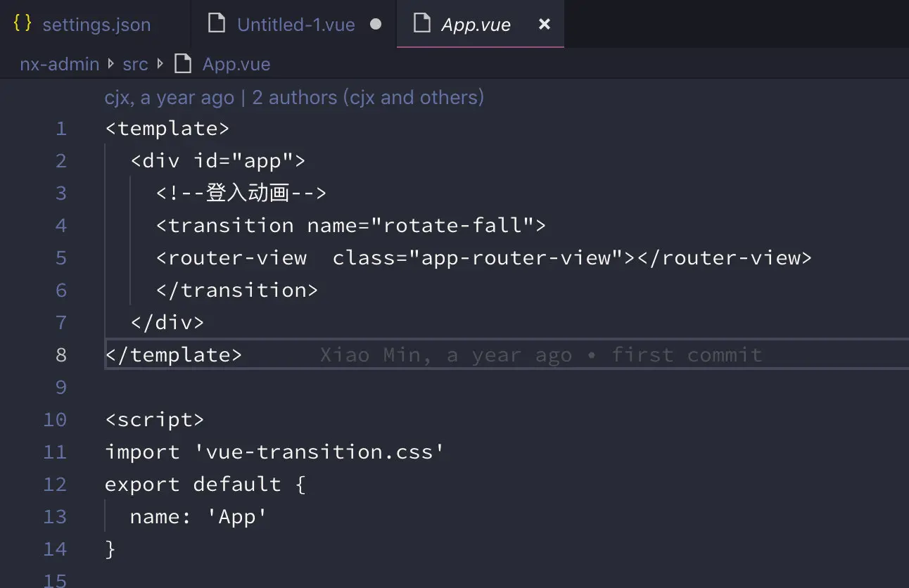
Task: Click the unsaved changes dot on Untitled-1.vue
Action: [376, 24]
